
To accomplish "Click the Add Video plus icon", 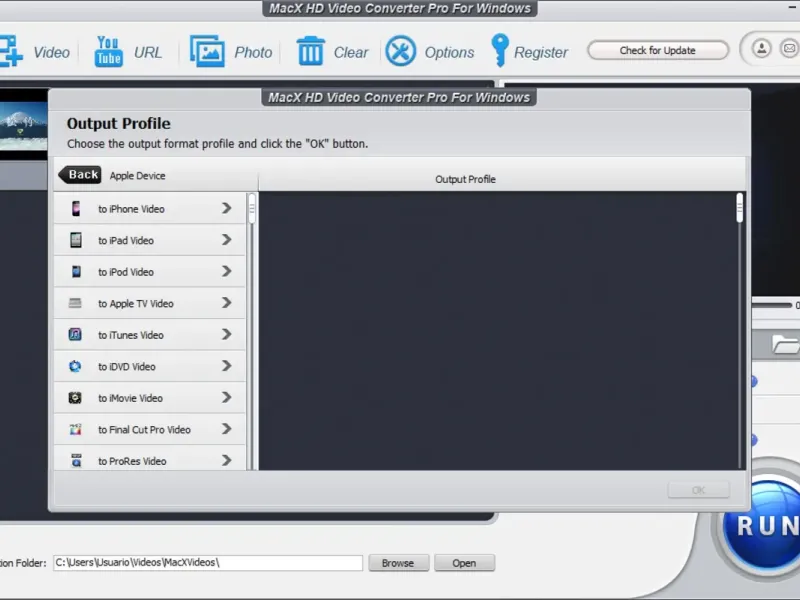I will coord(10,51).
